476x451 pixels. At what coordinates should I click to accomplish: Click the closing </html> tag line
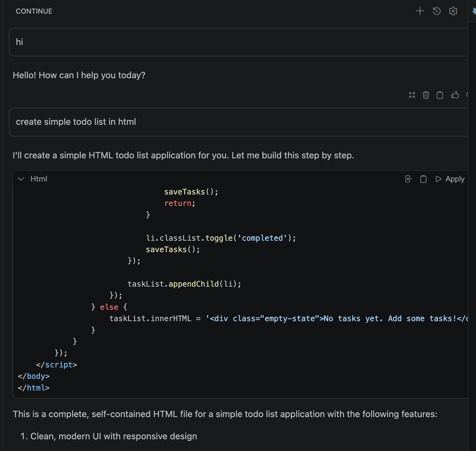coord(34,388)
